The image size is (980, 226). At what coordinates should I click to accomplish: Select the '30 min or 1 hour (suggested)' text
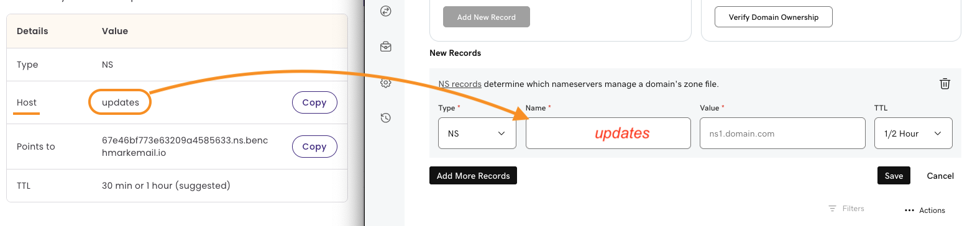[x=166, y=186]
